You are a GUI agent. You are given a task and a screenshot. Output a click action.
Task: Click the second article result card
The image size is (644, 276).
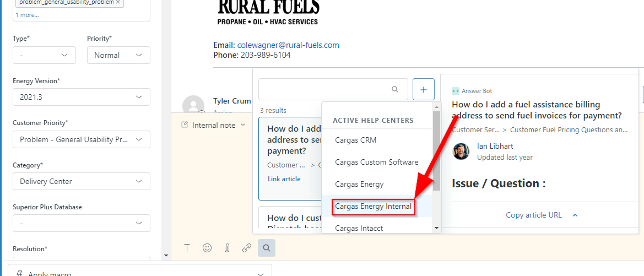tap(290, 217)
